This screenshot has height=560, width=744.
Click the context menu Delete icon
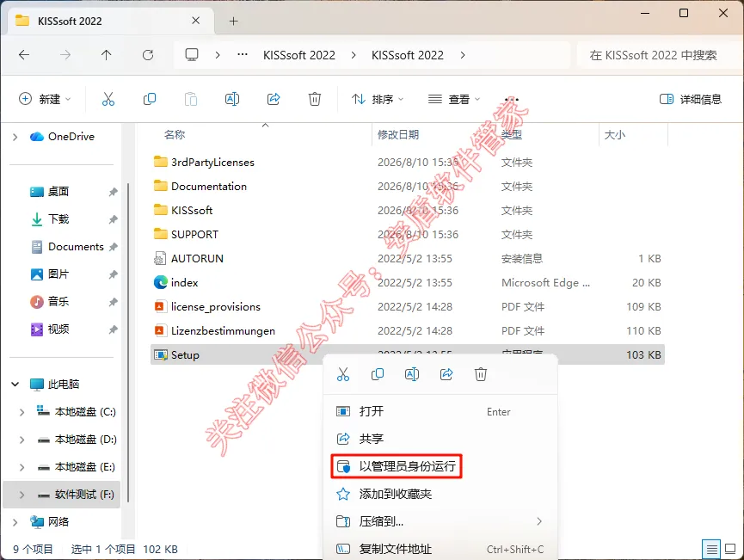[x=481, y=374]
